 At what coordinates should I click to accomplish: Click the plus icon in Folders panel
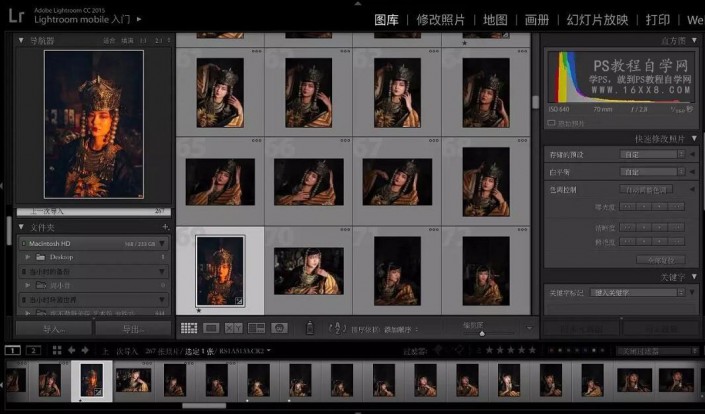pyautogui.click(x=164, y=228)
